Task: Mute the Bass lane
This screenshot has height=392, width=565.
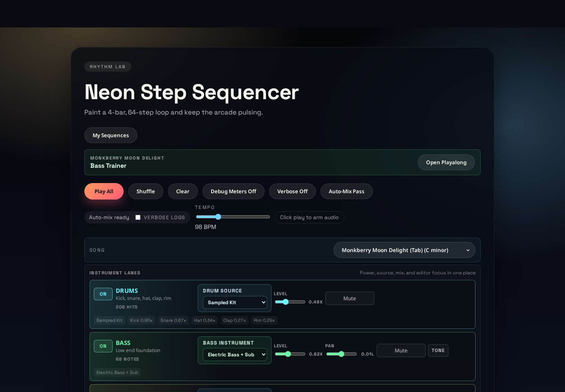Action: (x=401, y=350)
